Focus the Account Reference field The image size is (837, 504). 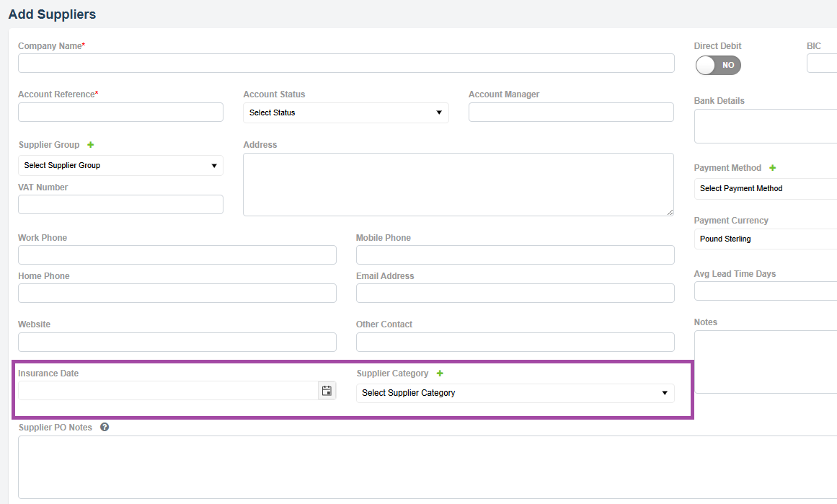coord(120,112)
